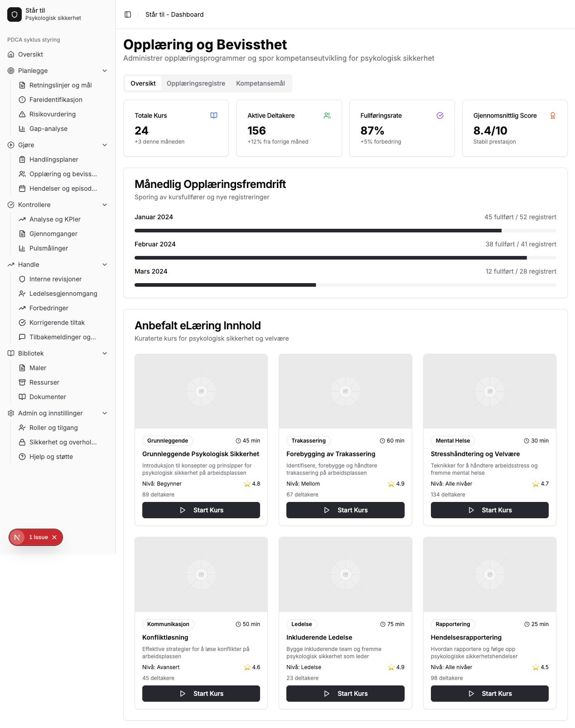The height and width of the screenshot is (728, 575).
Task: Dismiss the 1 Issue badge with X
Action: [x=54, y=537]
